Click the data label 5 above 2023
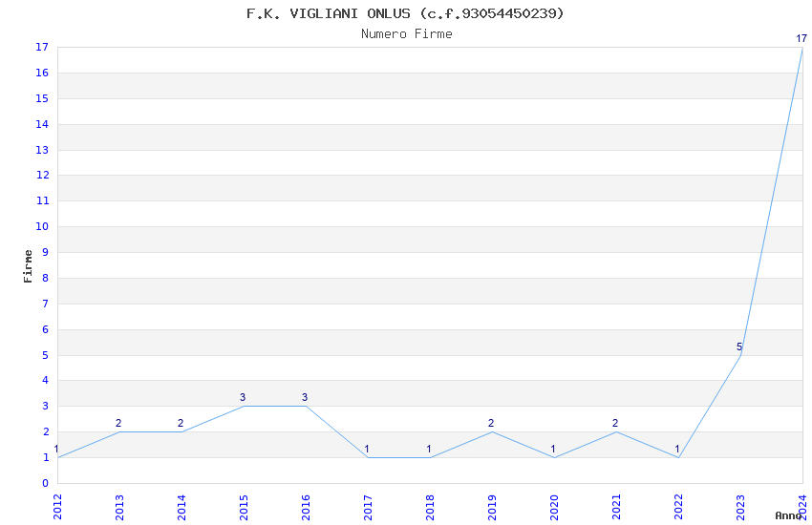 coord(739,346)
